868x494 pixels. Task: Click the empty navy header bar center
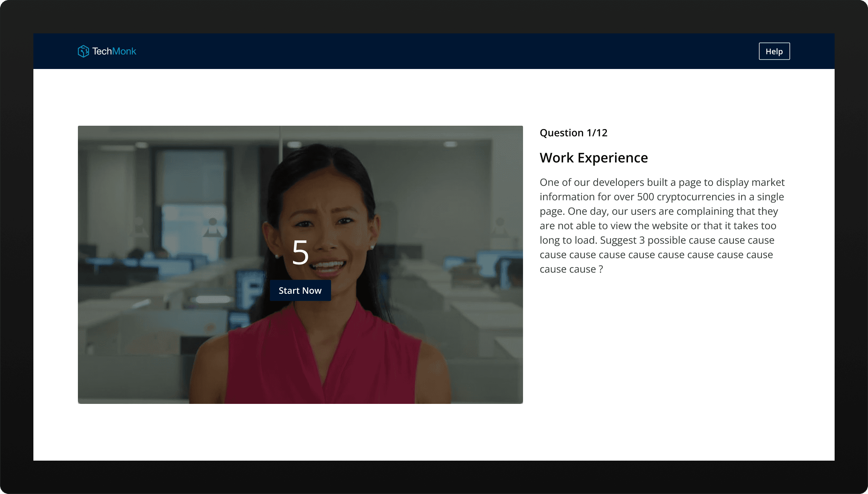tap(434, 51)
